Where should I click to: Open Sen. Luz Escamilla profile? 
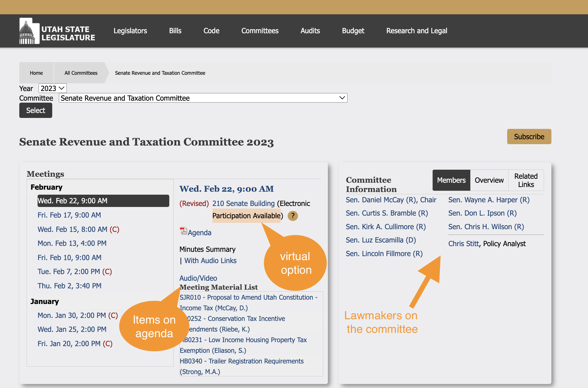(x=381, y=240)
